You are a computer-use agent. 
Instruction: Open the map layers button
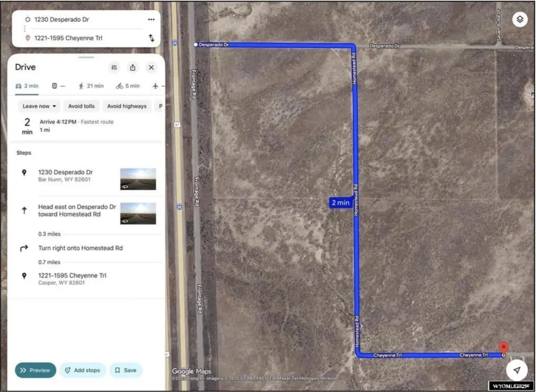click(519, 20)
